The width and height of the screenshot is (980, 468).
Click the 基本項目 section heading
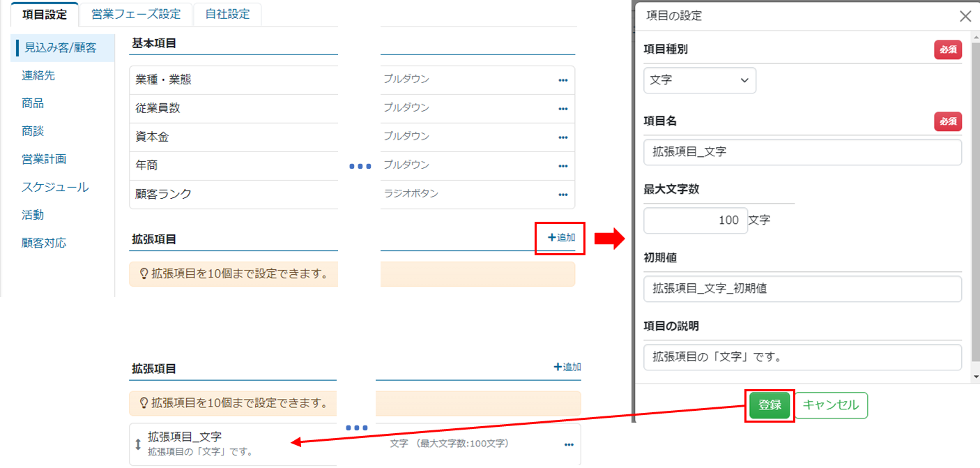(x=154, y=43)
